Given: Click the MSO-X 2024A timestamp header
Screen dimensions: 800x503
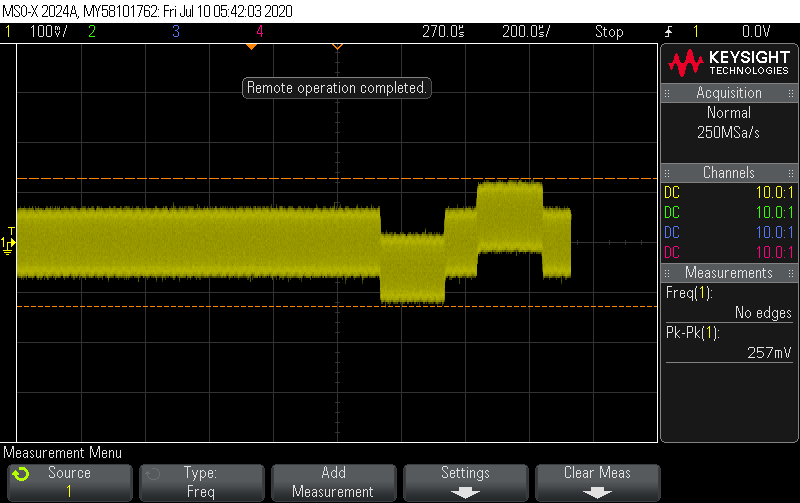Looking at the screenshot, I should pyautogui.click(x=147, y=11).
